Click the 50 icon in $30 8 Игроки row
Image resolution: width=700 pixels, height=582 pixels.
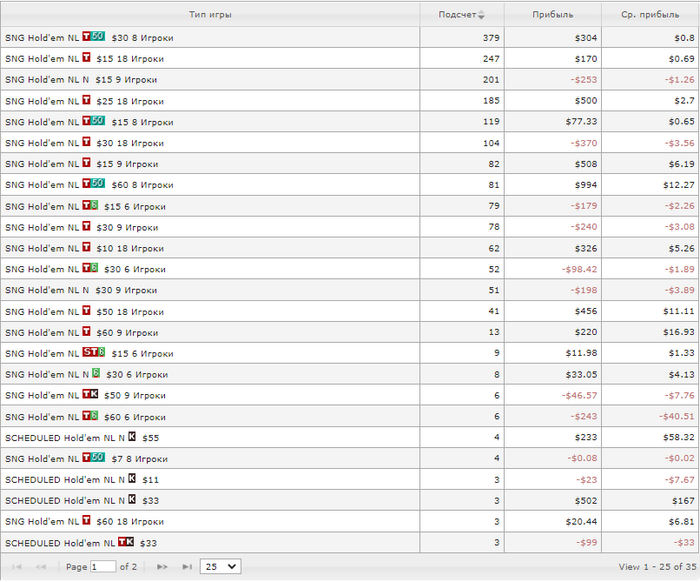pos(98,36)
